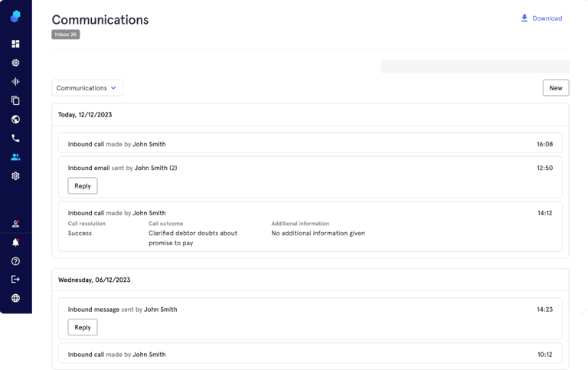Viewport: 588px width, 370px height.
Task: Click the phone calls sidebar icon
Action: click(15, 139)
